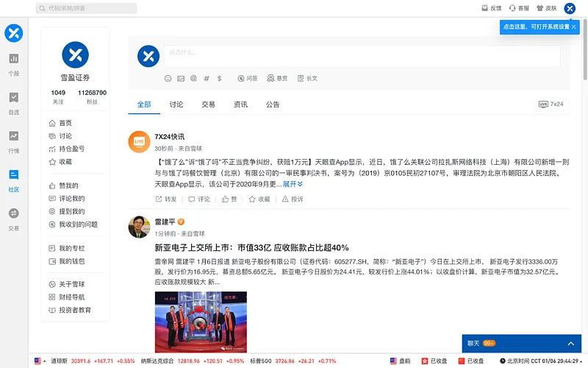
Task: View the 纳斯达克综合 index quote
Action: 193,361
